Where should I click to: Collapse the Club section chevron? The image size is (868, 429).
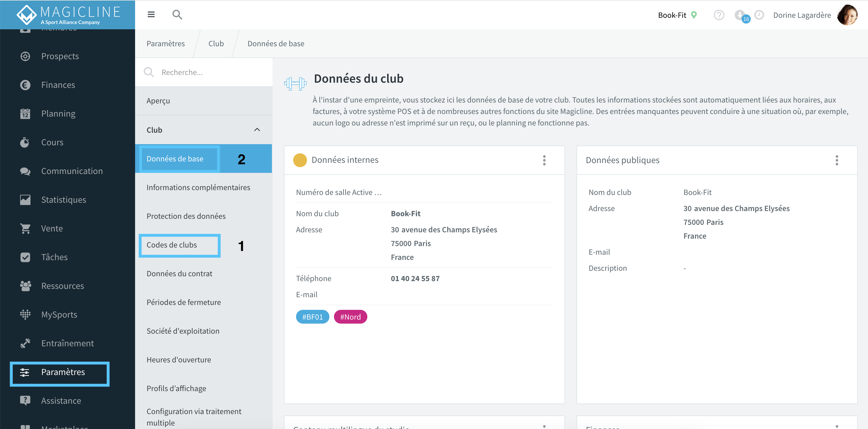point(257,130)
